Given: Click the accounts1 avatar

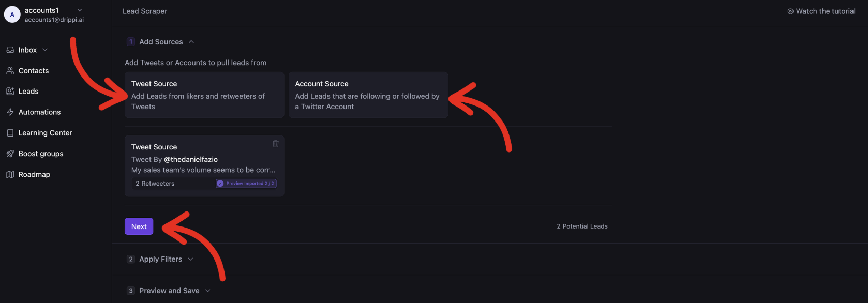Looking at the screenshot, I should pos(12,14).
